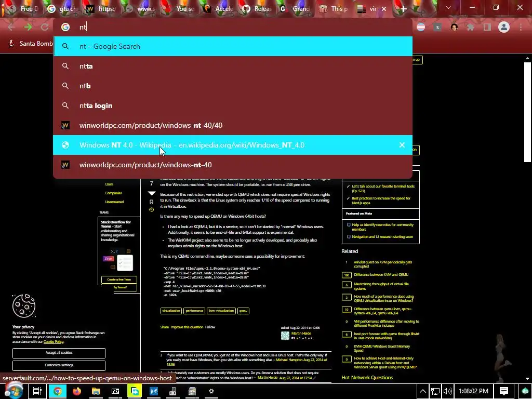The height and width of the screenshot is (399, 532).
Task: Open the network status tray icon
Action: point(435,391)
